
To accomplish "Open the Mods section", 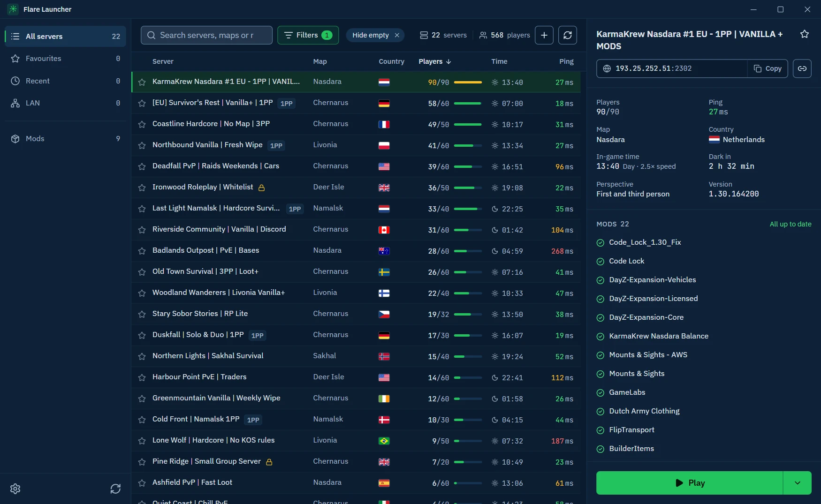I will tap(65, 139).
